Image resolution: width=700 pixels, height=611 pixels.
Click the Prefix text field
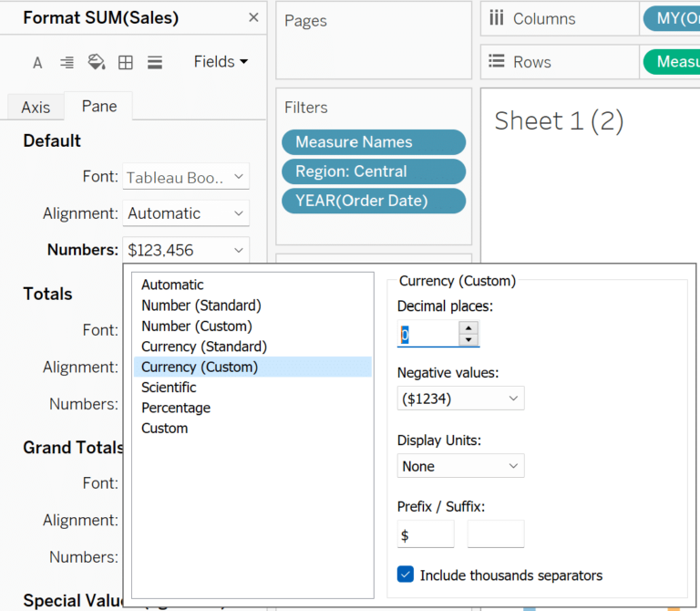click(425, 535)
